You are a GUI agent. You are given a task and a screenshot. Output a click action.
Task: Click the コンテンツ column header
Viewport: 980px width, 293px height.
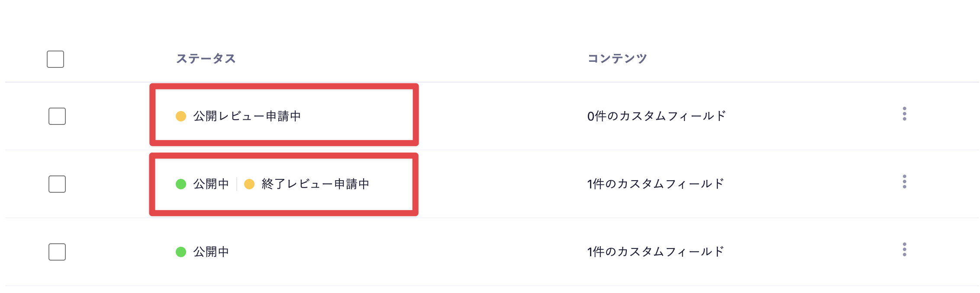(617, 59)
